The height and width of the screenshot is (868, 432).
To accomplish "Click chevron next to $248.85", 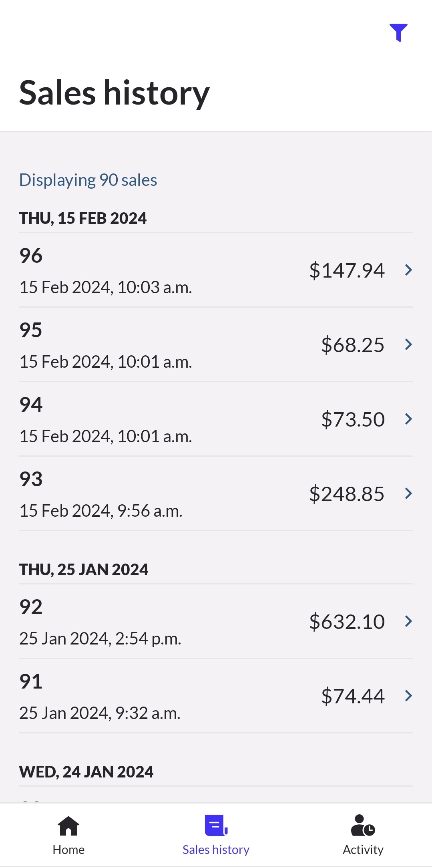I will (x=408, y=493).
